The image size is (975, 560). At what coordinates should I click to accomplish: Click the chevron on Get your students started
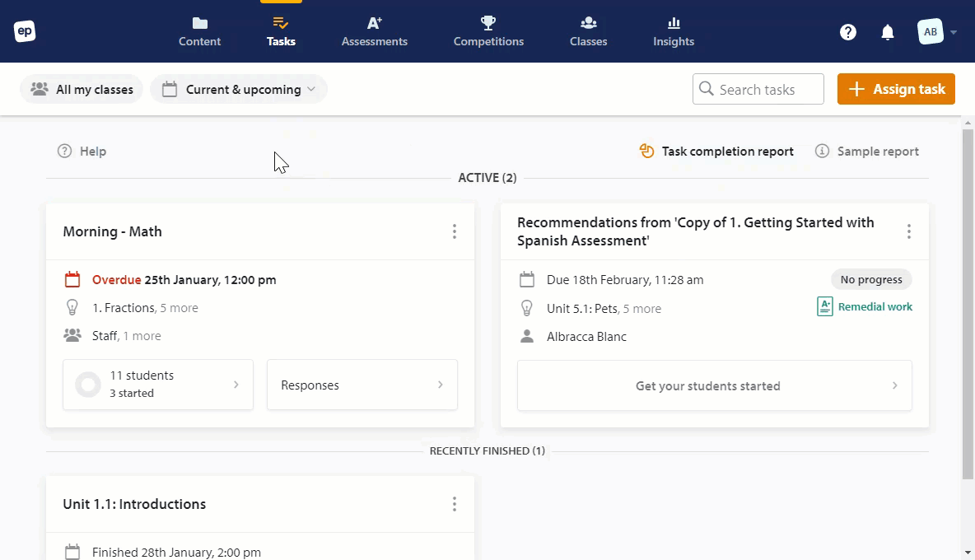point(895,386)
